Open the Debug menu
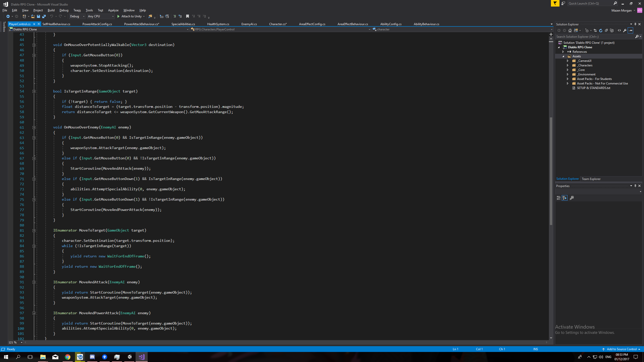644x362 pixels. (64, 10)
